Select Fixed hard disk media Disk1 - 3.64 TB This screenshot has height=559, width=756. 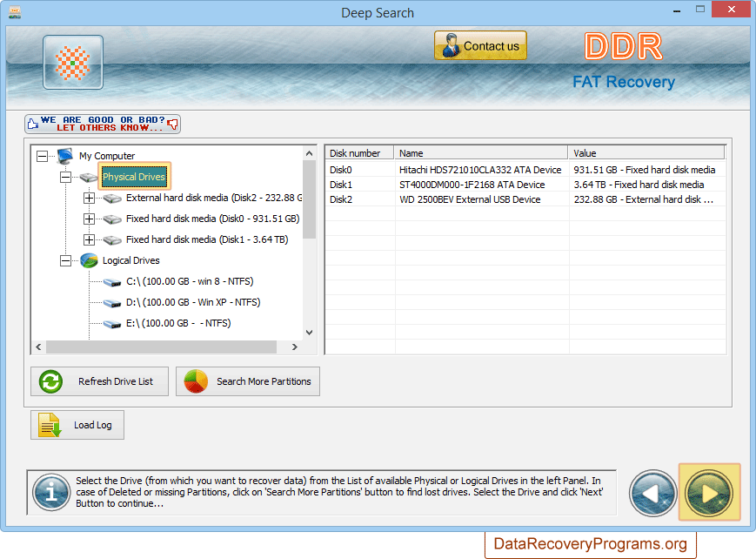tap(207, 239)
